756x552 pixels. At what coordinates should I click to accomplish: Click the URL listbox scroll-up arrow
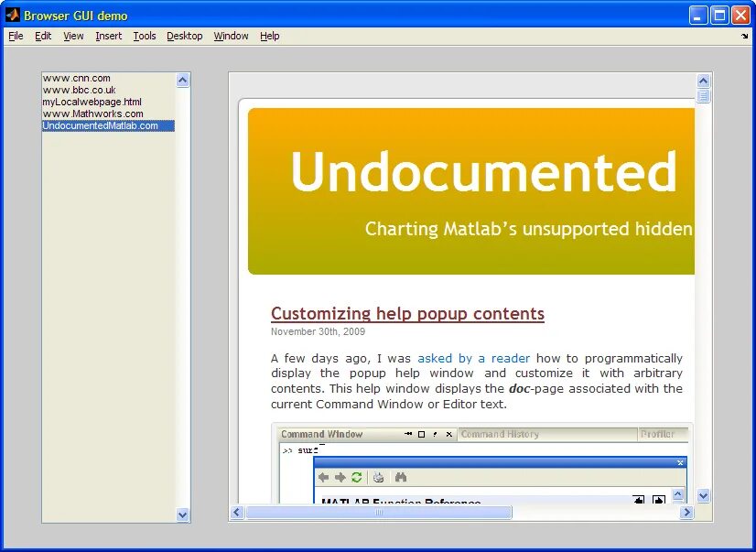[x=182, y=80]
